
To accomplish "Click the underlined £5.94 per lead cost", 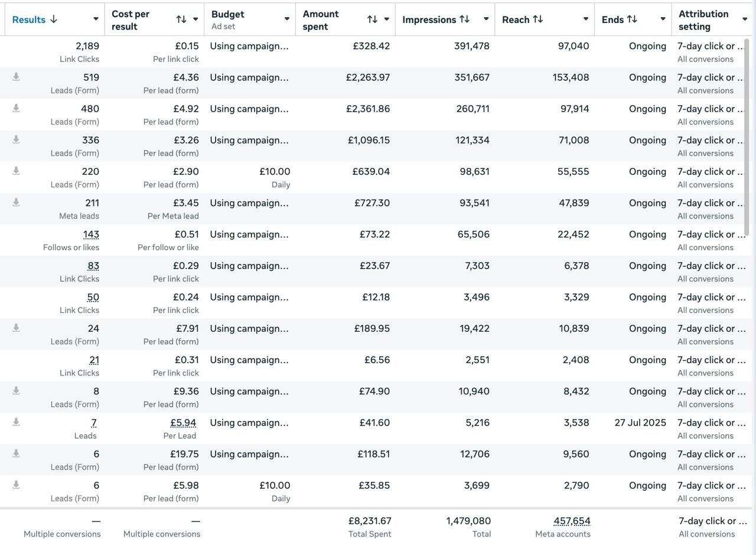I will tap(183, 423).
